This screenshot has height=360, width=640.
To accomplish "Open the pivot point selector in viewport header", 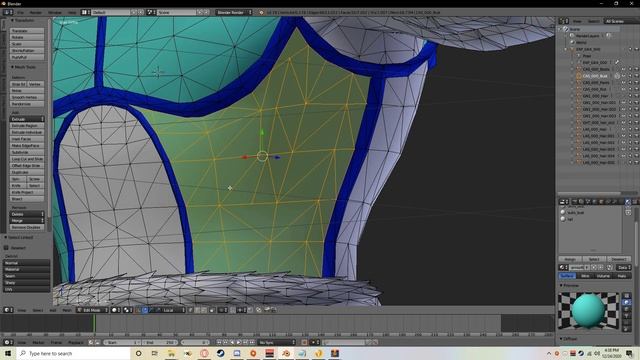I will [127, 310].
